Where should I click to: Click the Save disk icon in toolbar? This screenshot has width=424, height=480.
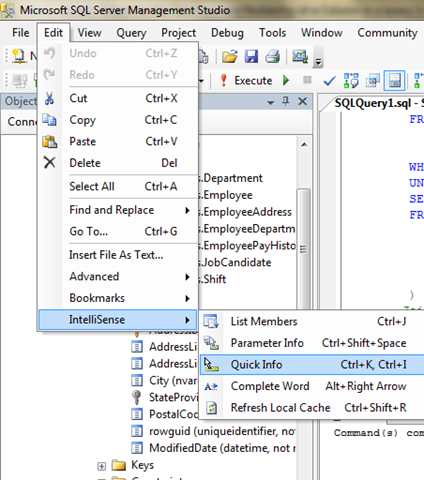[x=251, y=56]
